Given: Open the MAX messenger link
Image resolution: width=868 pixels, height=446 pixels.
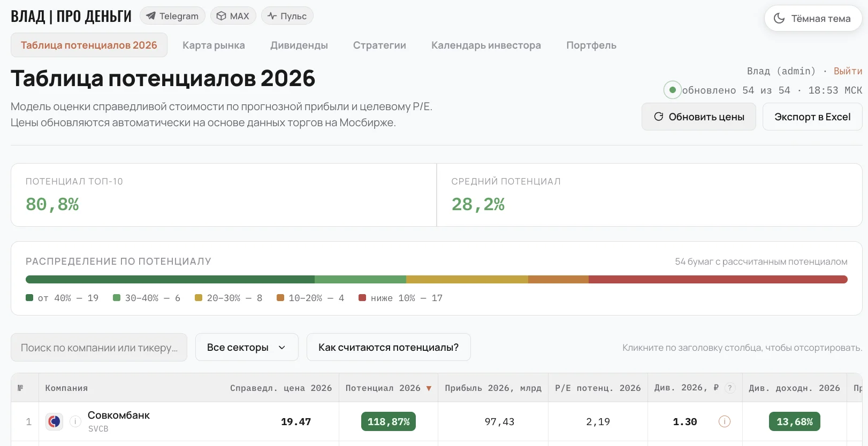Looking at the screenshot, I should [233, 16].
